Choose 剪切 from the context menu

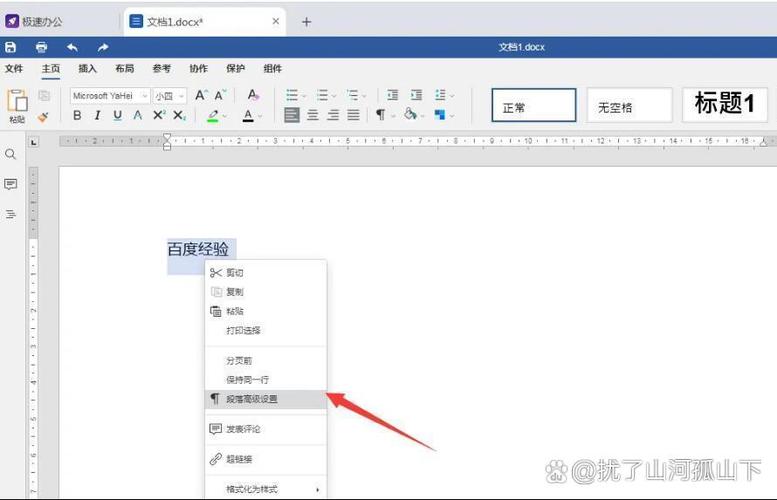tap(266, 273)
